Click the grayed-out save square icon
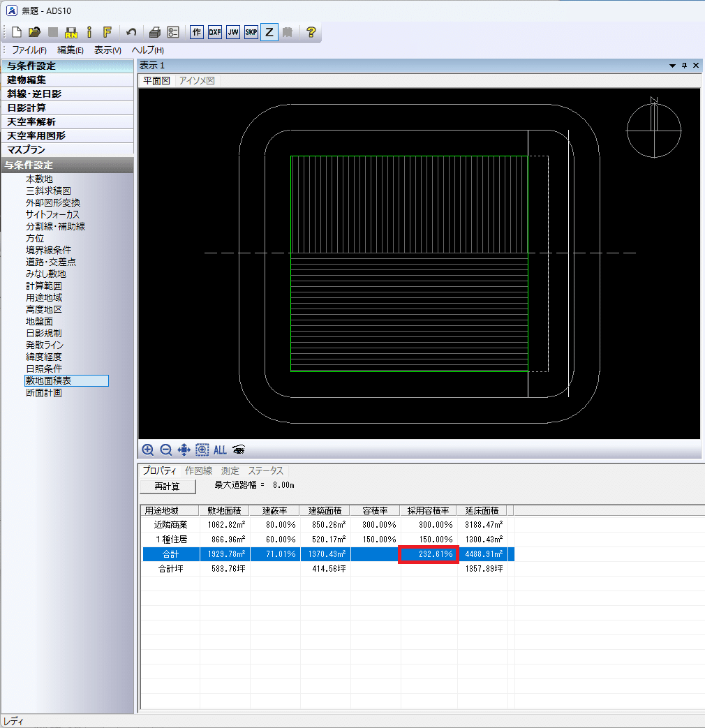This screenshot has height=728, width=705. pyautogui.click(x=53, y=32)
